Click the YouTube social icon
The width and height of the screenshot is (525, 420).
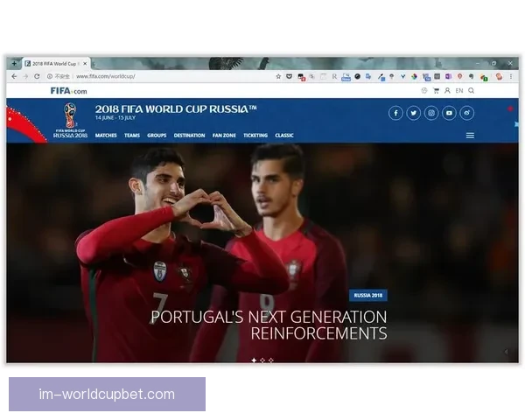(449, 113)
